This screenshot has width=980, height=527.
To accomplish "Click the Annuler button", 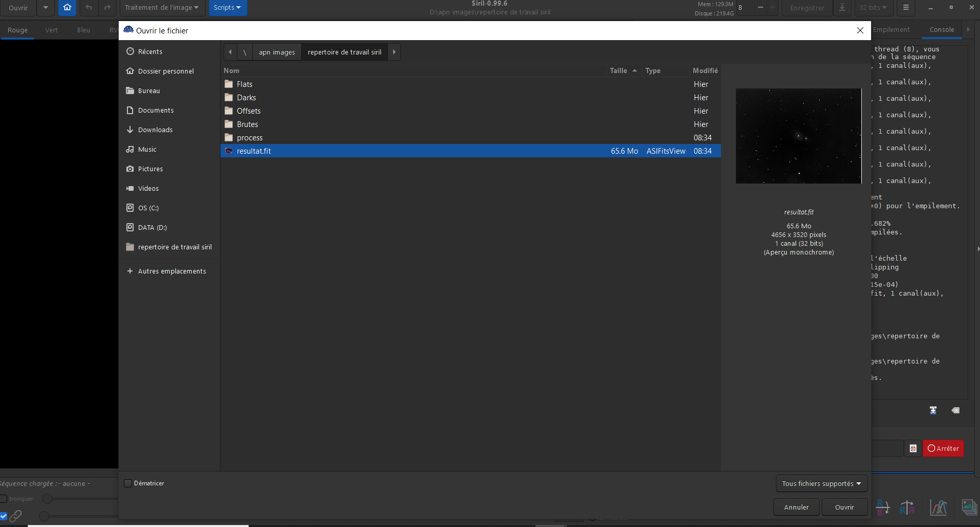I will click(796, 507).
